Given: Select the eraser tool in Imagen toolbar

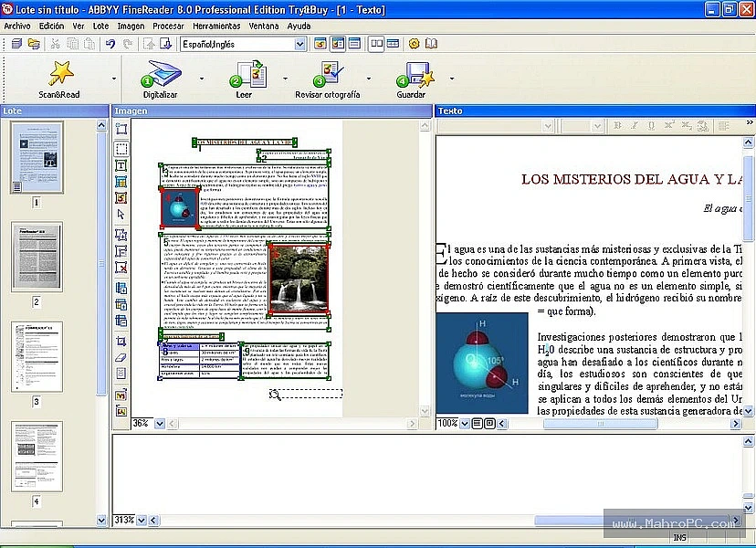Looking at the screenshot, I should click(121, 357).
